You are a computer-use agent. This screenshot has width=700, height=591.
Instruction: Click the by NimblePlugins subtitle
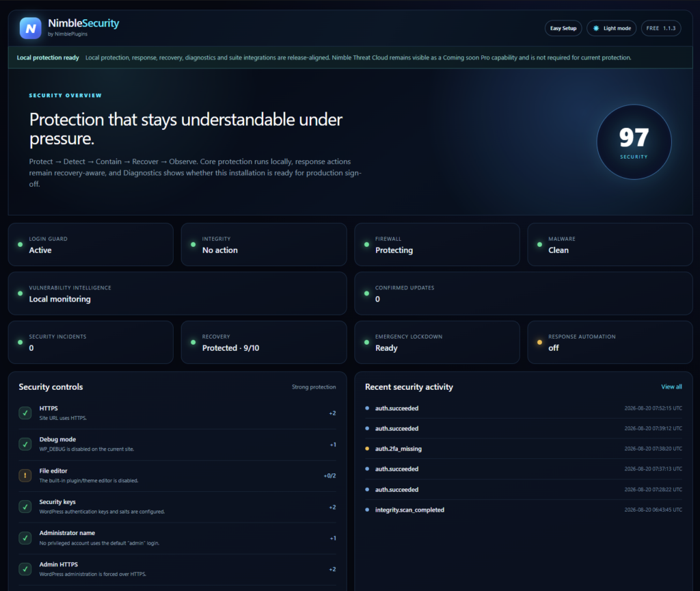[x=68, y=34]
